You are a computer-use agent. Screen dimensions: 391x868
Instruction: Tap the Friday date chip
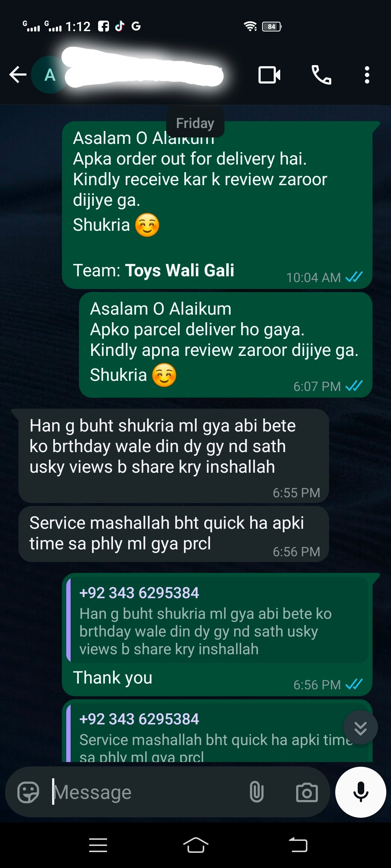195,123
